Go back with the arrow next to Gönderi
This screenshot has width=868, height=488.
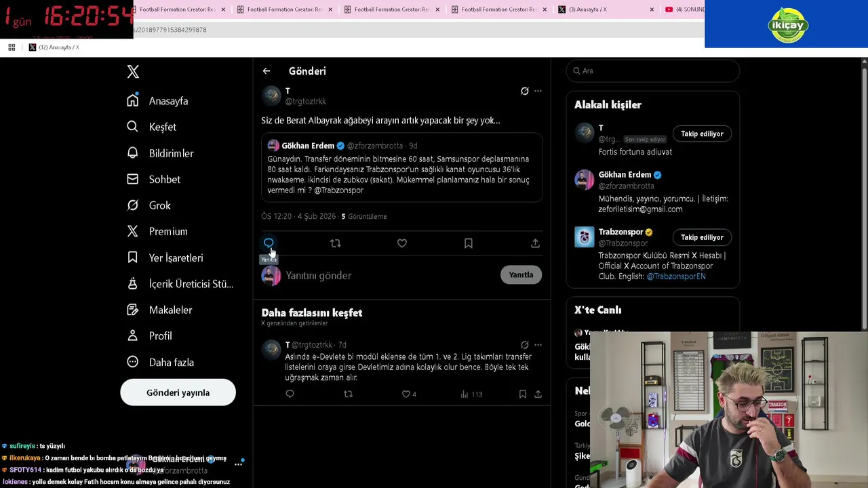267,71
